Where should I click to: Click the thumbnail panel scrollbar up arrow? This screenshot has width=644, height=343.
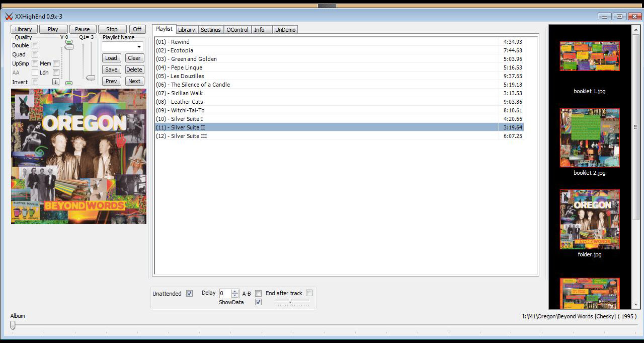tap(636, 29)
